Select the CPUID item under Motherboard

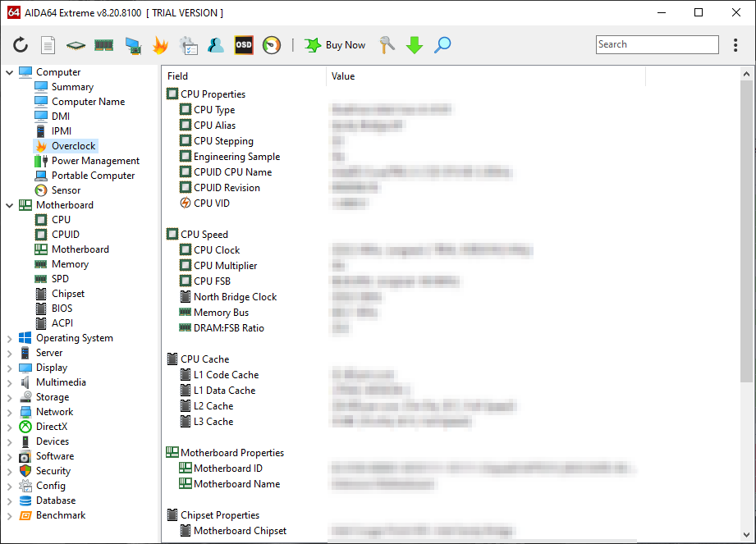point(65,235)
